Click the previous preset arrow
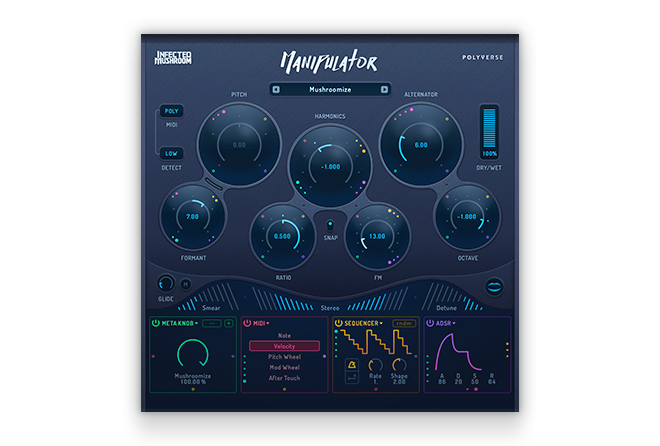Image resolution: width=660 pixels, height=446 pixels. 276,90
